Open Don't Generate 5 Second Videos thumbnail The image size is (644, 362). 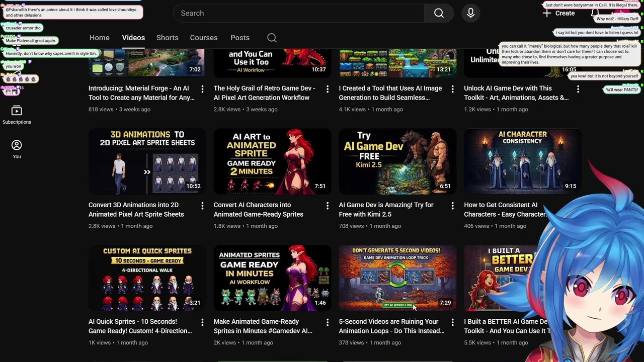(x=397, y=278)
